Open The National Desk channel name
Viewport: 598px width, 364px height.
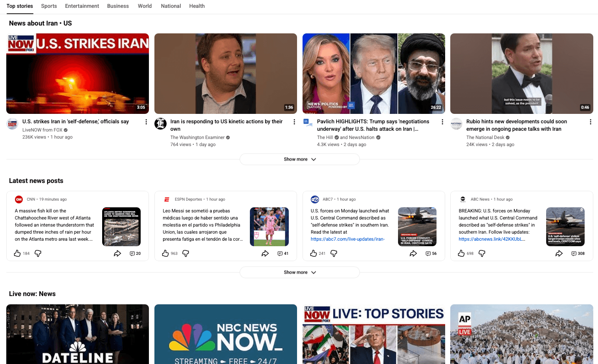(485, 137)
